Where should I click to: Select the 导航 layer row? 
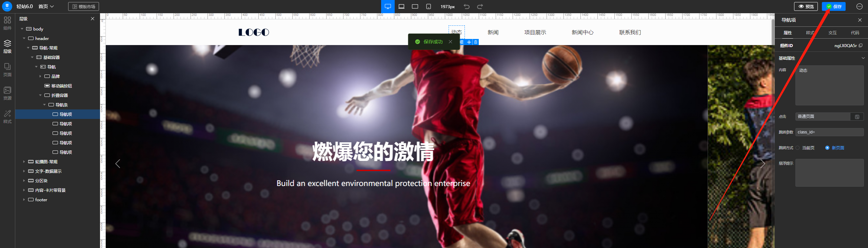click(x=58, y=67)
